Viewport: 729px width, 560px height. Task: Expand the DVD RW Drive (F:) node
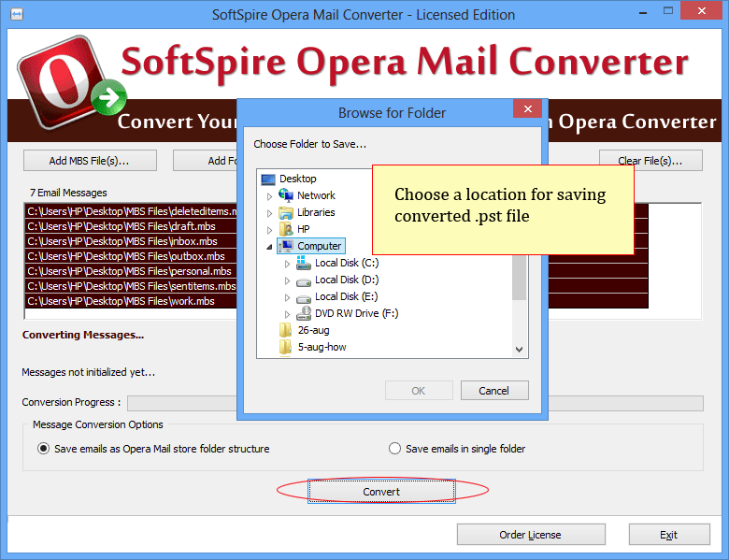(287, 314)
